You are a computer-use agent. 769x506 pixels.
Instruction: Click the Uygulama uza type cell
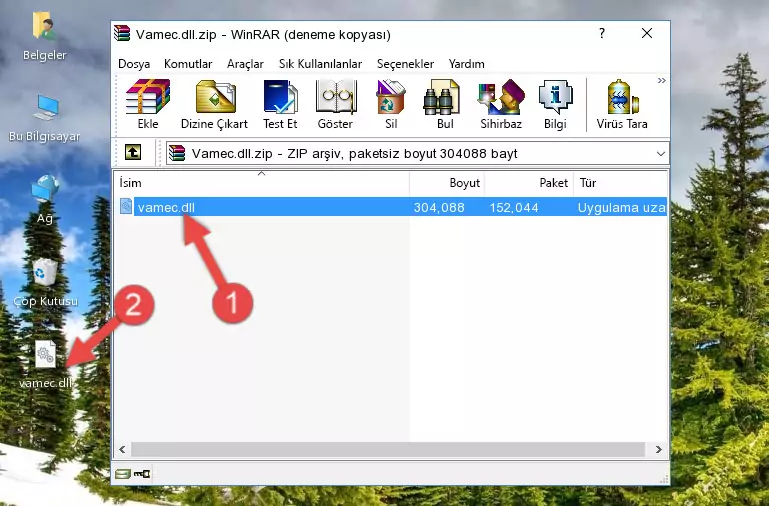point(621,207)
